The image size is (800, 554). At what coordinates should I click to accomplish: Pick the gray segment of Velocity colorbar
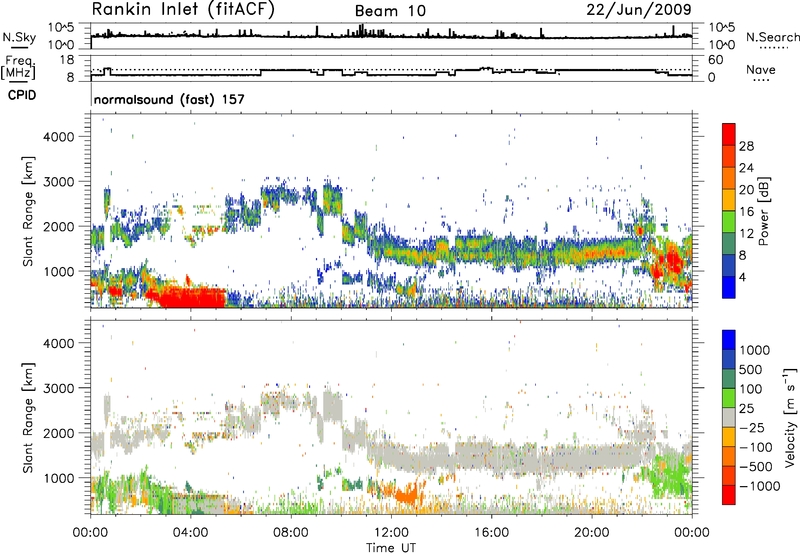pyautogui.click(x=729, y=418)
